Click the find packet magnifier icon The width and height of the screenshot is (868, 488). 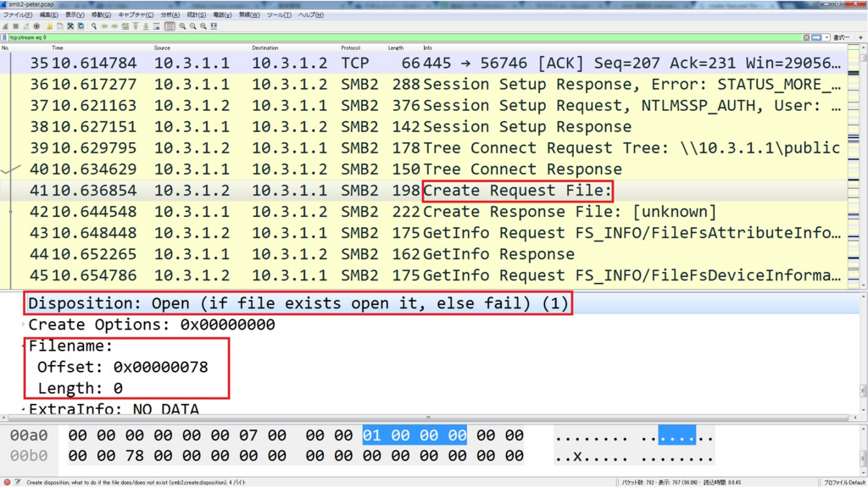pyautogui.click(x=93, y=26)
